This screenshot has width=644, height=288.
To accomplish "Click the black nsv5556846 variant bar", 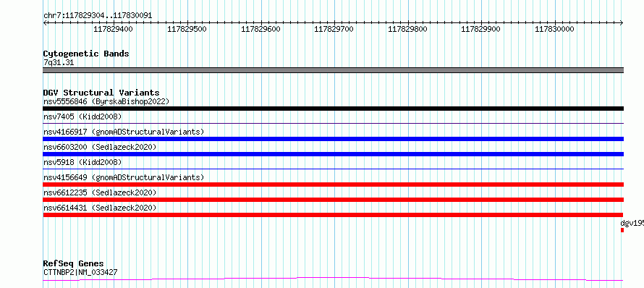I will 333,109.
